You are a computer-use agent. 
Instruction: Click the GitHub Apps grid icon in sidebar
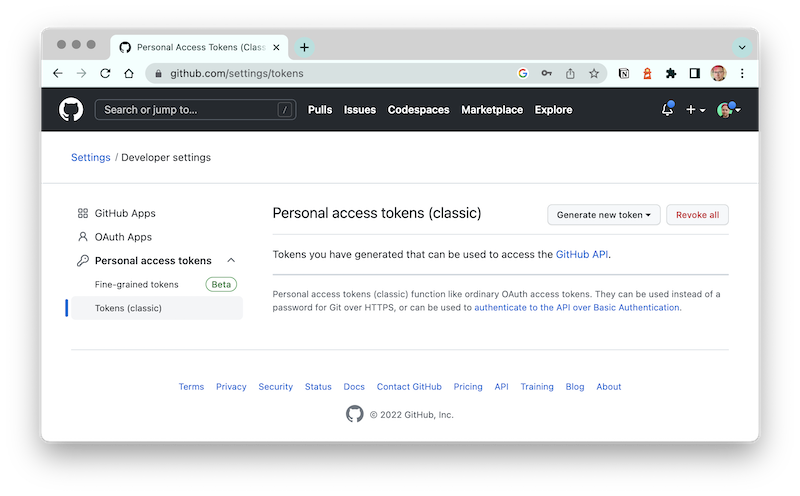pos(83,213)
